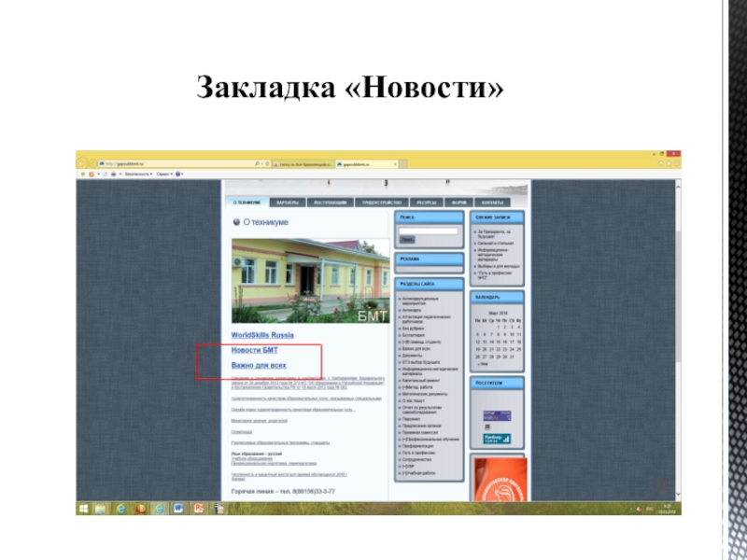Expand Учебная работа section in sidebar
The height and width of the screenshot is (560, 747).
pyautogui.click(x=418, y=473)
